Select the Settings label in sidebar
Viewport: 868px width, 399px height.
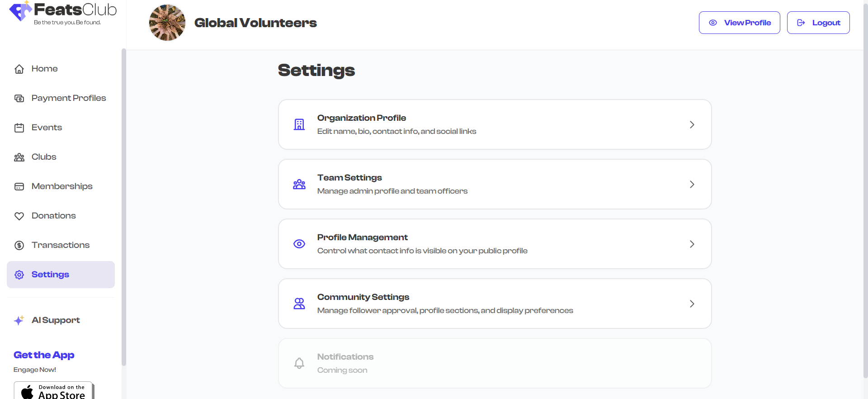pyautogui.click(x=50, y=275)
